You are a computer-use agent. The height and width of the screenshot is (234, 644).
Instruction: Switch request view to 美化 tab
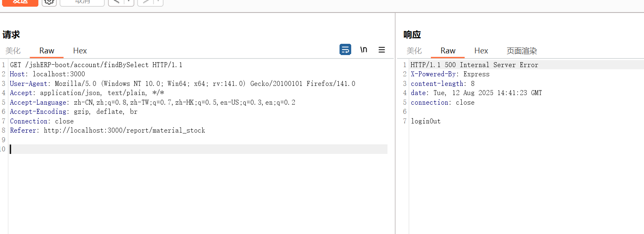(x=13, y=50)
